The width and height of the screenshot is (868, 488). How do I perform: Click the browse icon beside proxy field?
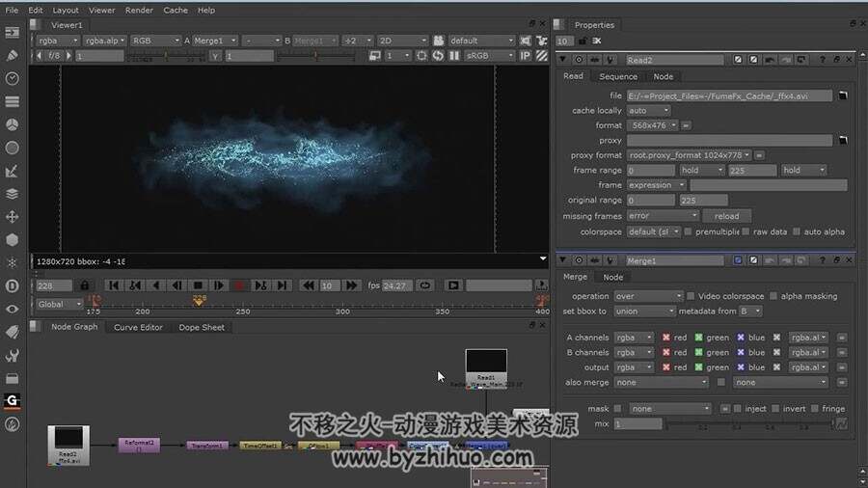click(x=843, y=141)
